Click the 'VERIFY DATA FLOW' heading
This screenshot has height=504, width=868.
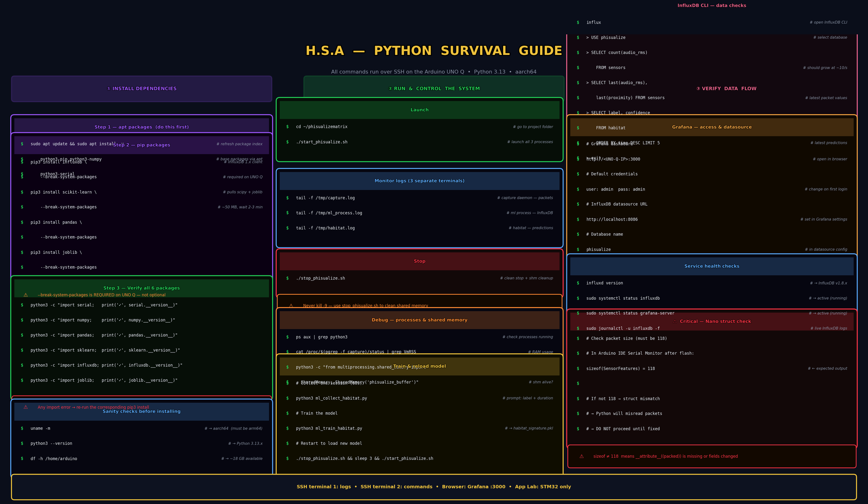coord(726,89)
